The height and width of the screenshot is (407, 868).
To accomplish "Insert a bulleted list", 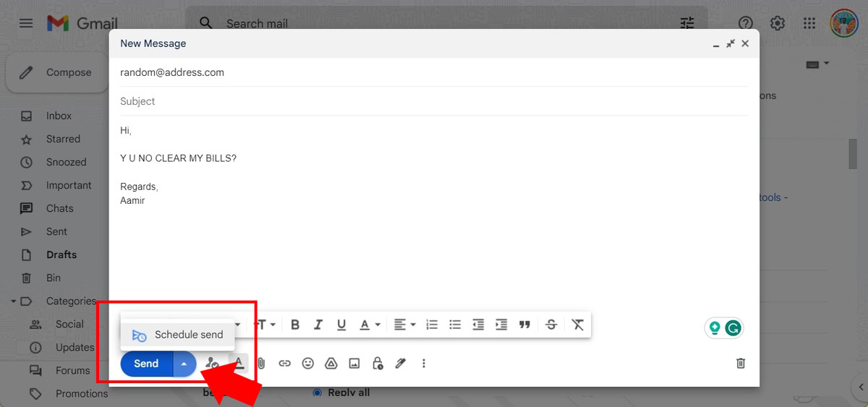I will click(455, 325).
